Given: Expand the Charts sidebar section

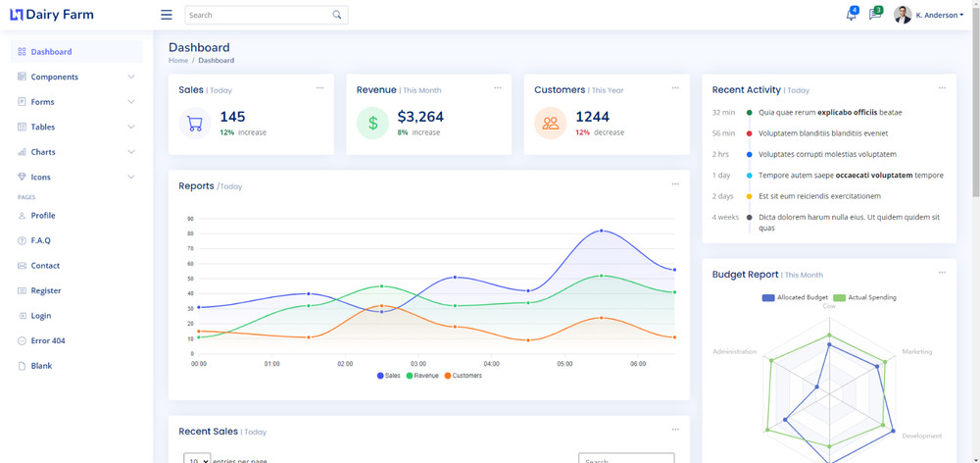Looking at the screenshot, I should pos(76,152).
